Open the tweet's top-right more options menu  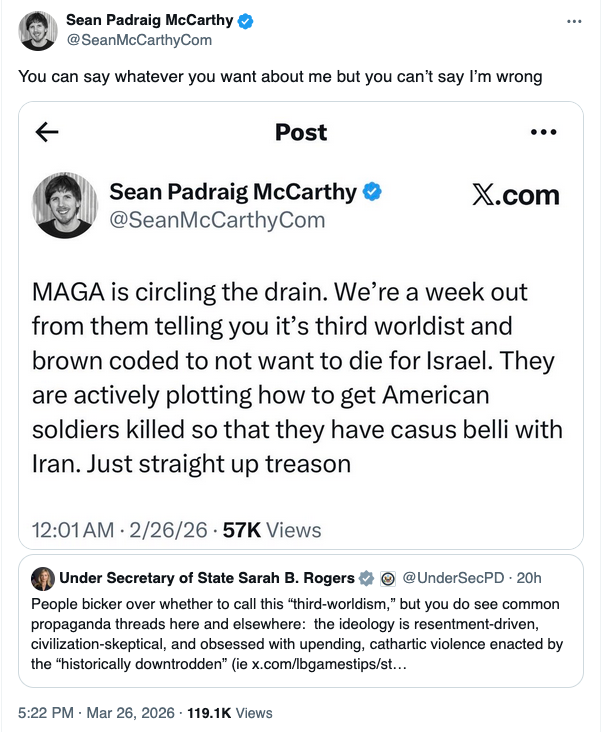pyautogui.click(x=573, y=20)
